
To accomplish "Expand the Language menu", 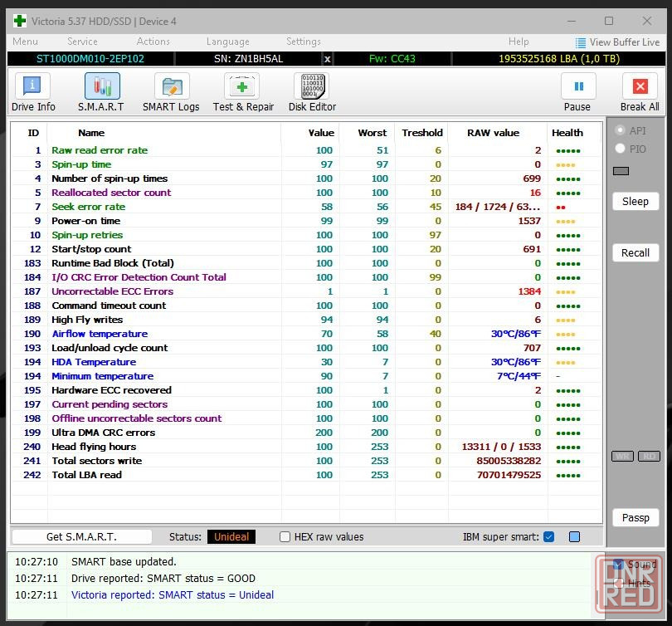I will tap(227, 42).
